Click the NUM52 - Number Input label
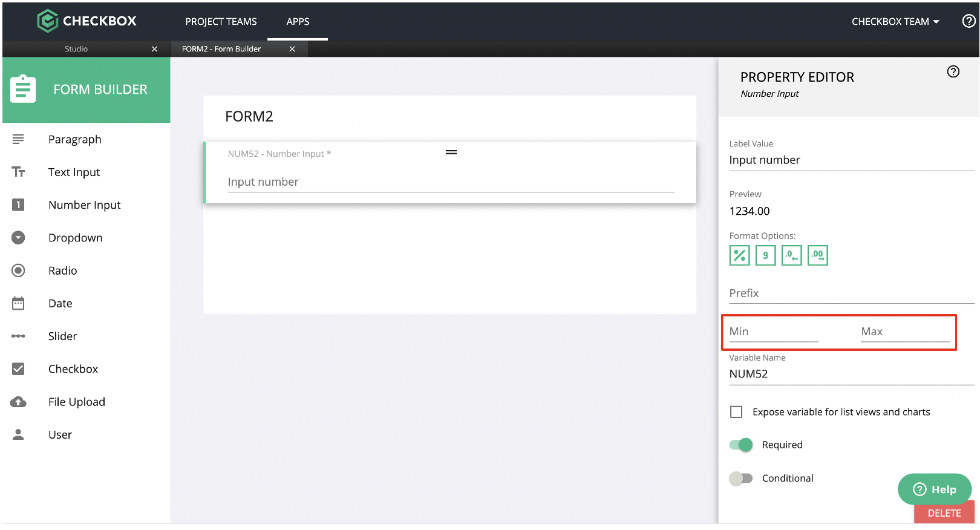 [x=279, y=154]
